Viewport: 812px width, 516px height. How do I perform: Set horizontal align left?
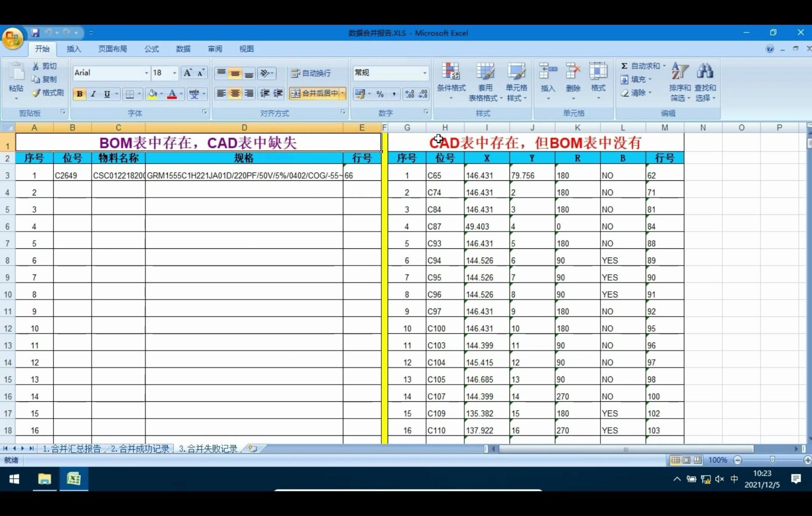click(221, 93)
